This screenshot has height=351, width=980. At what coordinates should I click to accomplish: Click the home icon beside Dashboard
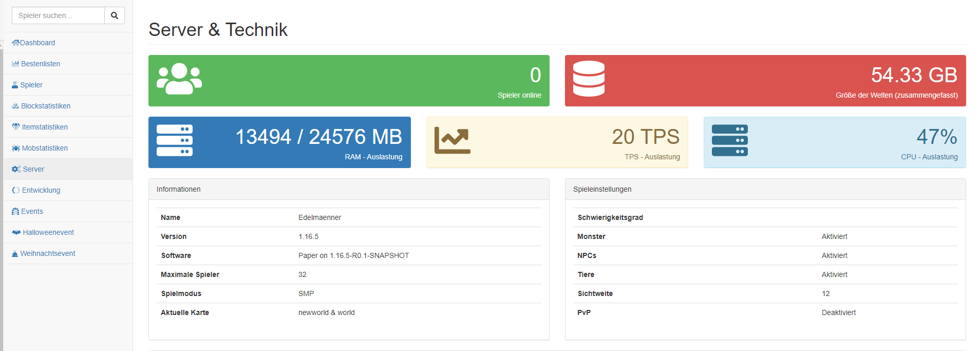(15, 43)
